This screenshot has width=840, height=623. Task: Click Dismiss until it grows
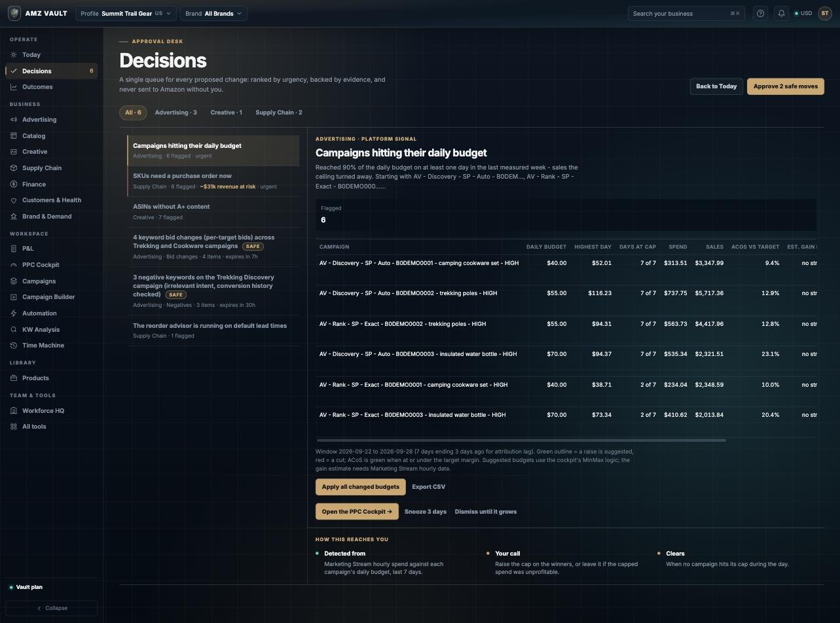486,512
